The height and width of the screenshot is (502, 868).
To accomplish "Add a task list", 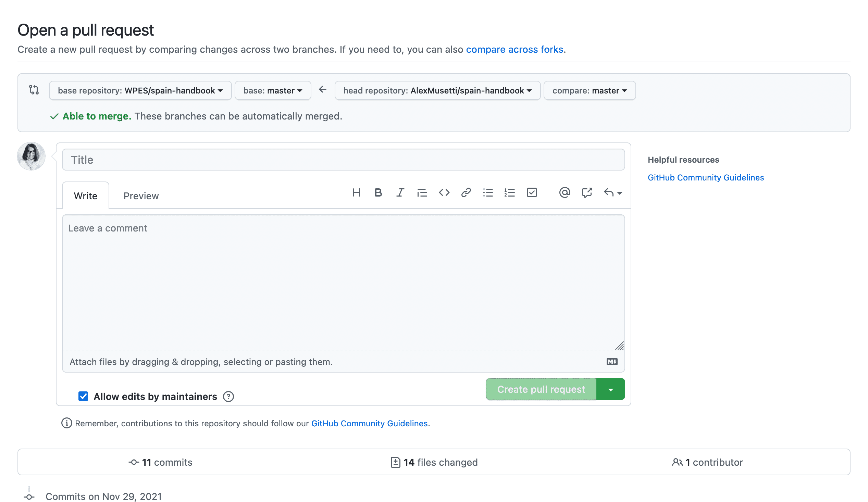I will pos(532,192).
